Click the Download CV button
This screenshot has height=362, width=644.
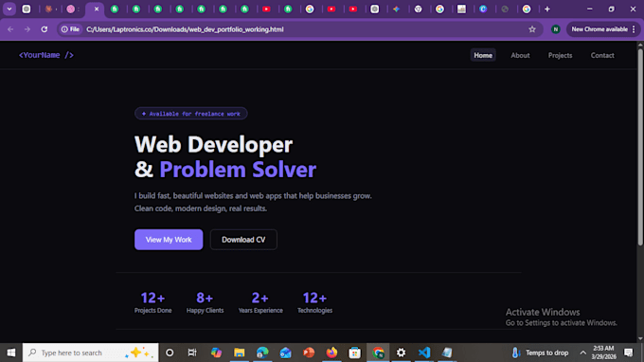(x=243, y=240)
